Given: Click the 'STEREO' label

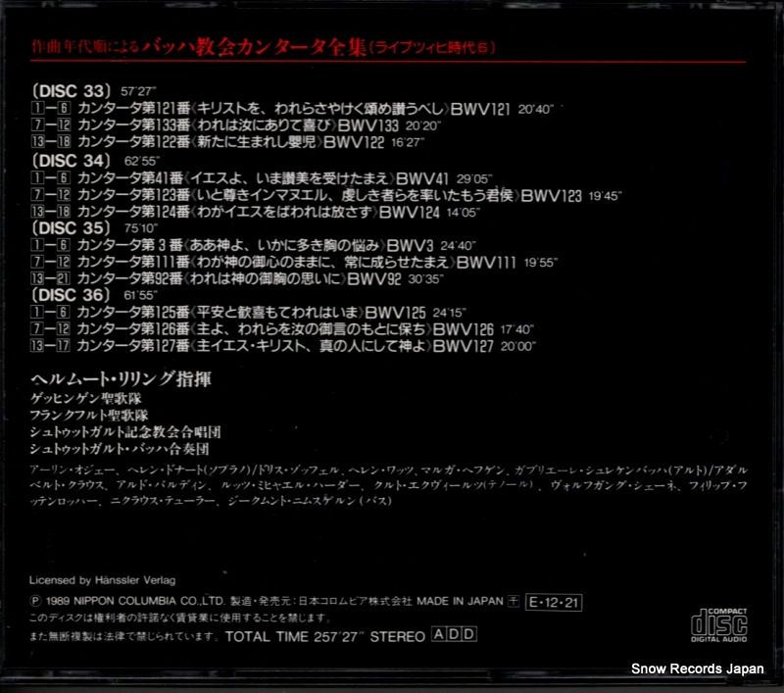Looking at the screenshot, I should click(x=398, y=636).
